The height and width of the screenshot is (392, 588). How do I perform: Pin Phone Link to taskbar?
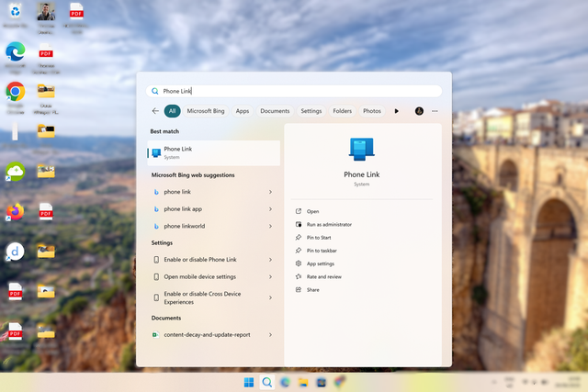(322, 251)
